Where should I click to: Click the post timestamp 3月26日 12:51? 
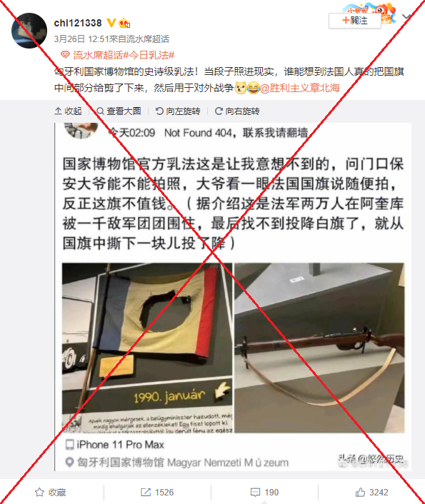pos(81,39)
